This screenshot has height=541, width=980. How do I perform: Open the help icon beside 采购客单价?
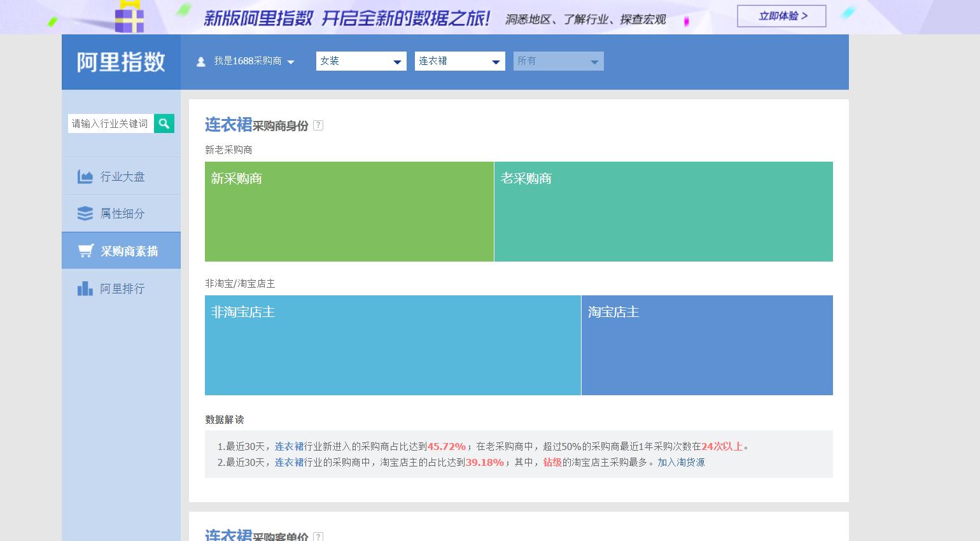[318, 538]
